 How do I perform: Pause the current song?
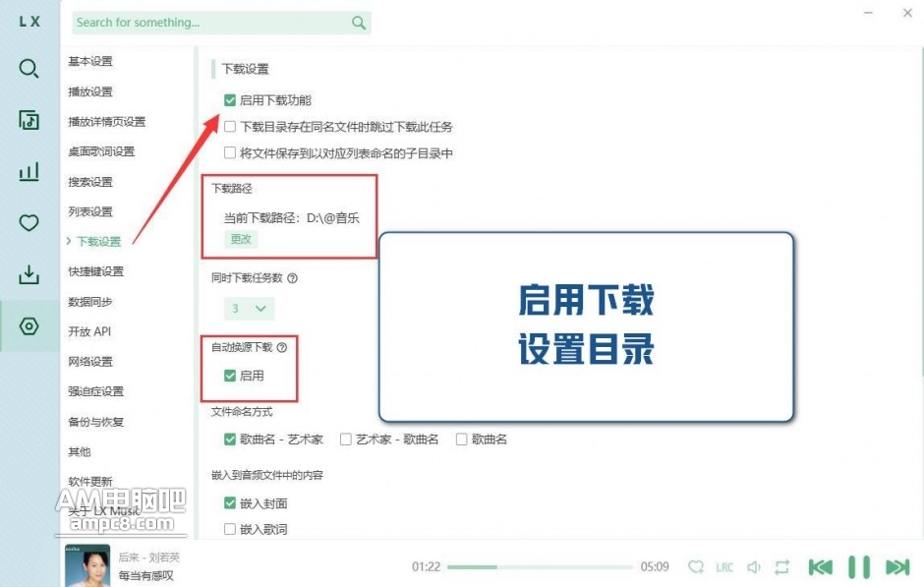pos(859,567)
